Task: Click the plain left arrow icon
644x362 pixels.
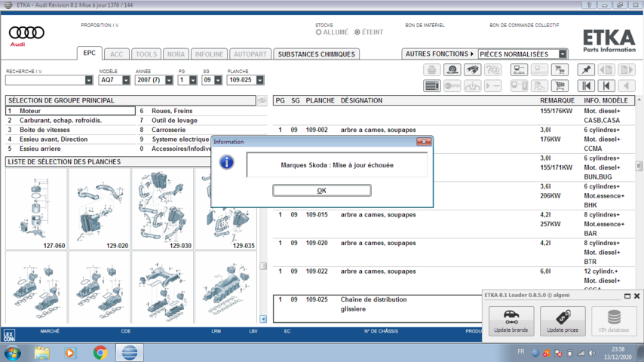Action: coord(627,86)
